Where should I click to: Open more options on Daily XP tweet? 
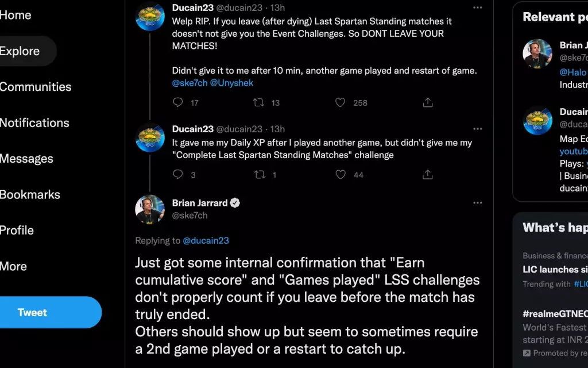tap(477, 129)
